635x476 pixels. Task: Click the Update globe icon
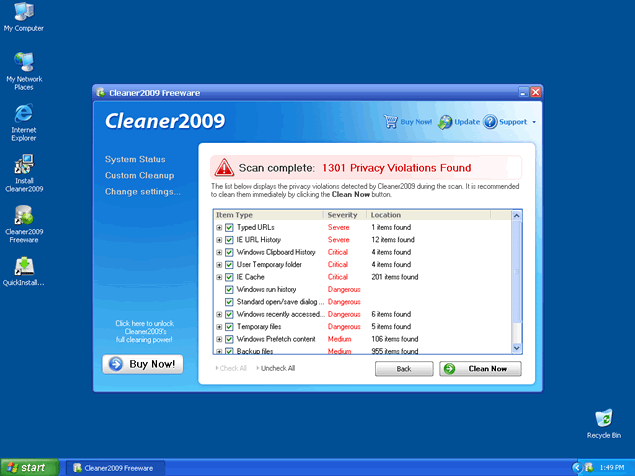(x=445, y=122)
